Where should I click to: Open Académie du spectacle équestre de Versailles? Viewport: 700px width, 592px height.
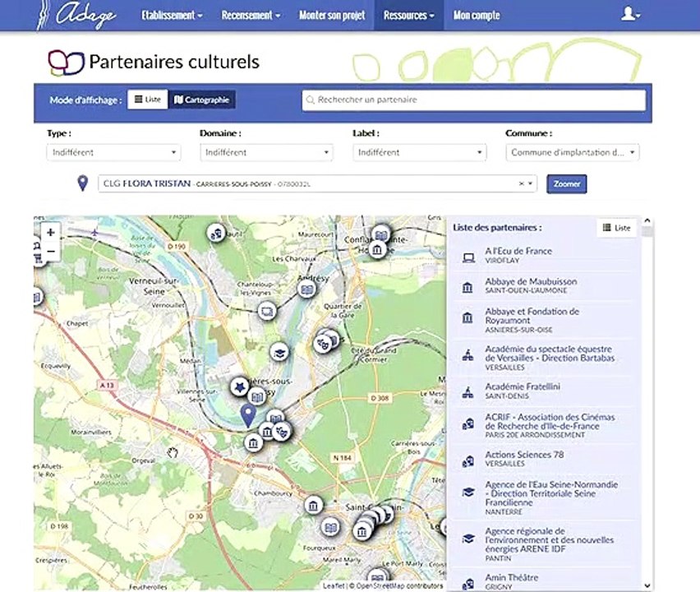tap(550, 358)
